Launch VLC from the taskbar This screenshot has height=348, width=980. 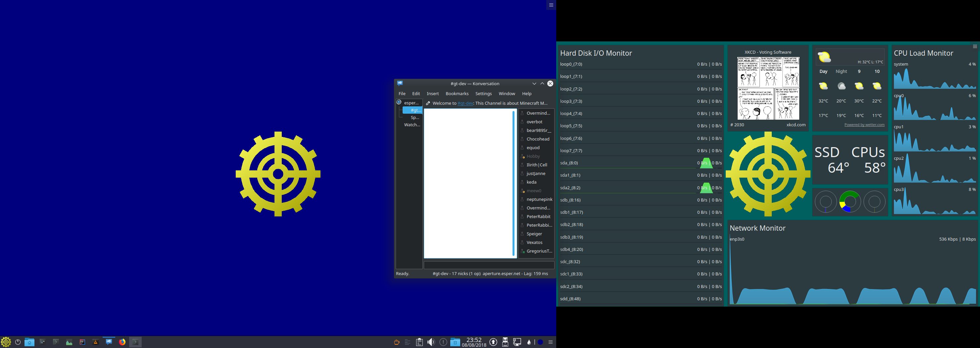tap(95, 342)
